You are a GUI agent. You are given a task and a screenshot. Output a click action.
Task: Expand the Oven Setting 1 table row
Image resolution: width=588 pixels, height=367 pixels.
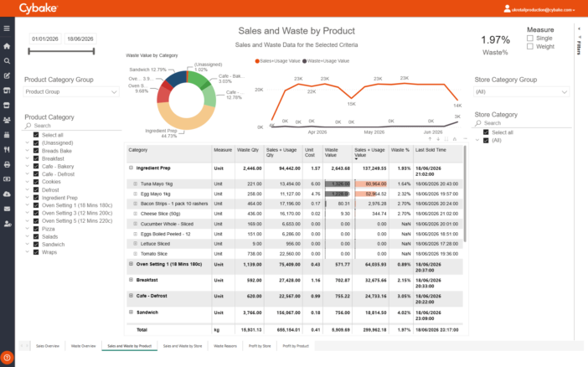click(131, 264)
